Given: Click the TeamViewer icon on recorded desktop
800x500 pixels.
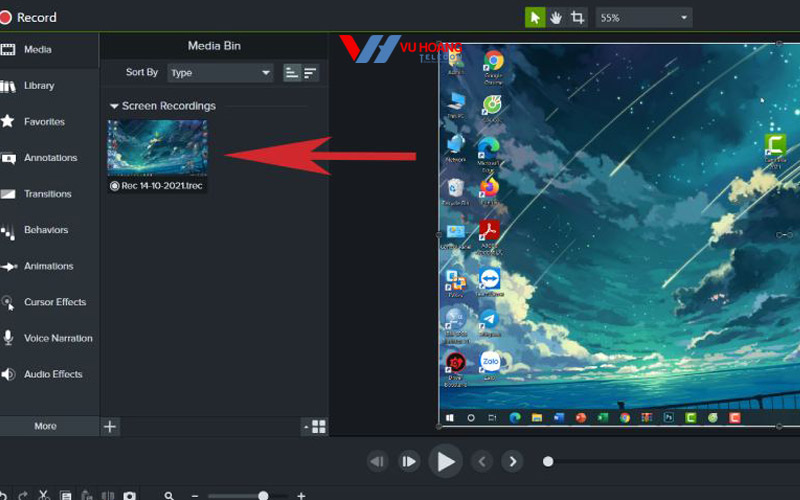Looking at the screenshot, I should 490,279.
